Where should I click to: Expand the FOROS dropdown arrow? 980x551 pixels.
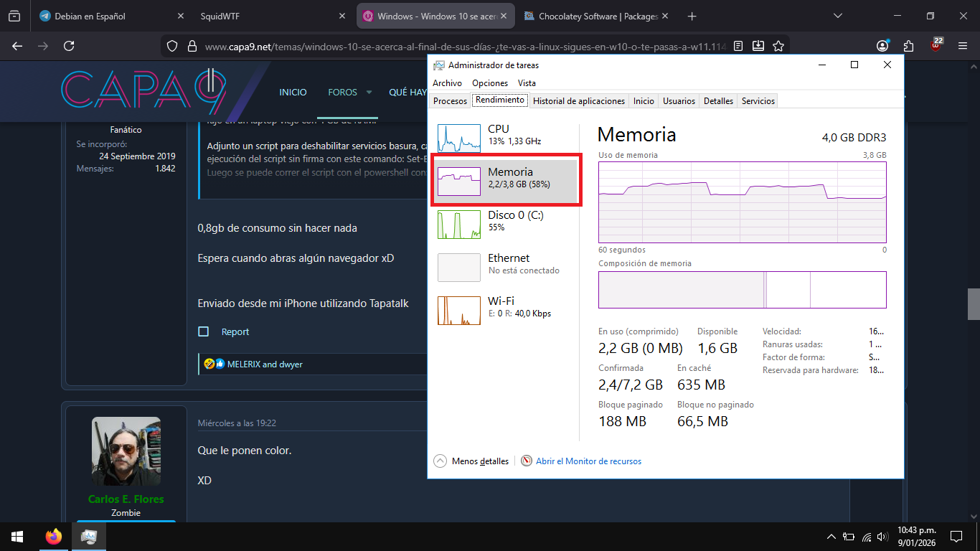tap(369, 93)
